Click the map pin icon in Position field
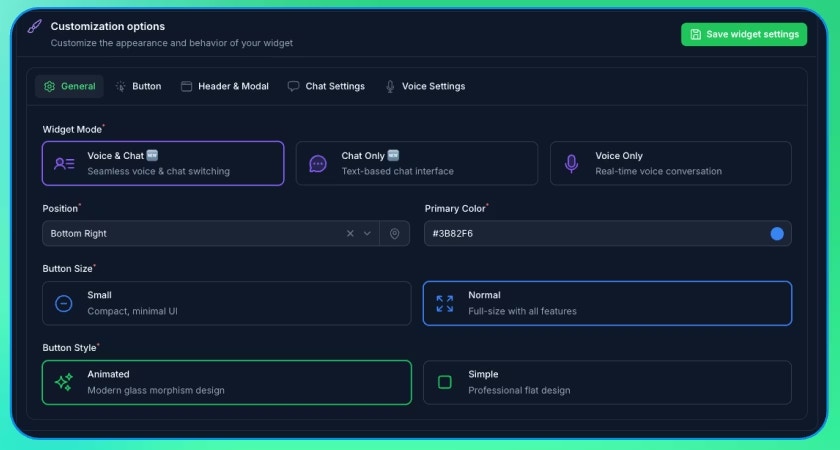Image resolution: width=840 pixels, height=450 pixels. 394,234
